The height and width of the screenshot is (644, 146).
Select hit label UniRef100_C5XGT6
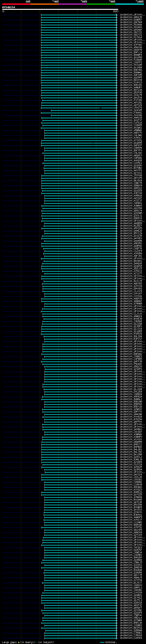131,108
